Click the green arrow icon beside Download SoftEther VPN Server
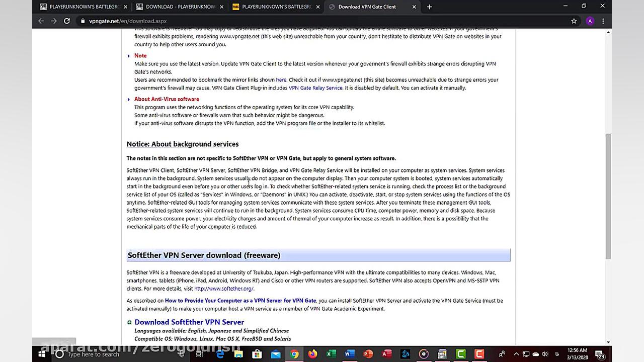This screenshot has width=644, height=362. pos(129,322)
